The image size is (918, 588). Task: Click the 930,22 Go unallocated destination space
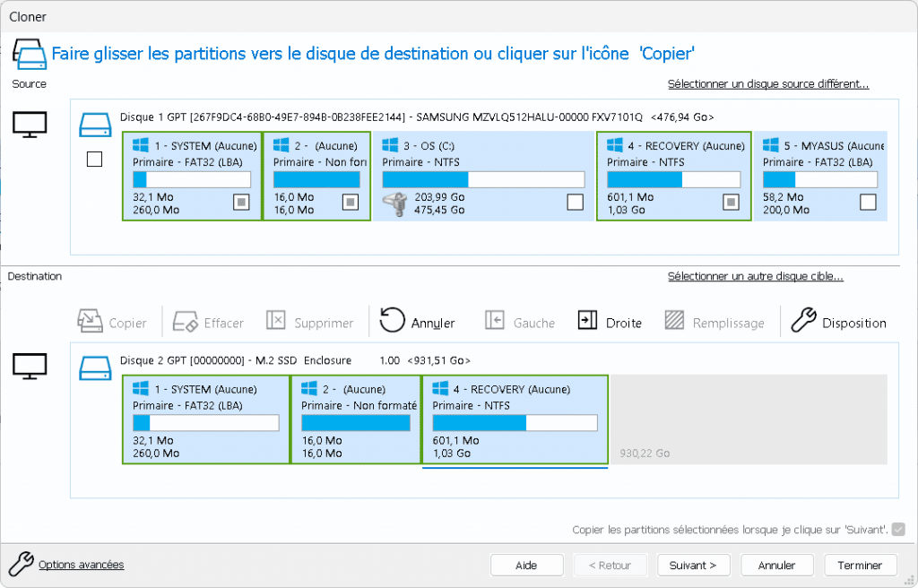(x=748, y=419)
